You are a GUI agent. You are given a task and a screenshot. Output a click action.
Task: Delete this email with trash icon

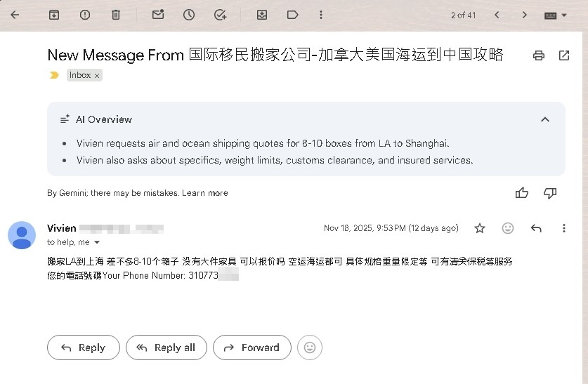116,15
